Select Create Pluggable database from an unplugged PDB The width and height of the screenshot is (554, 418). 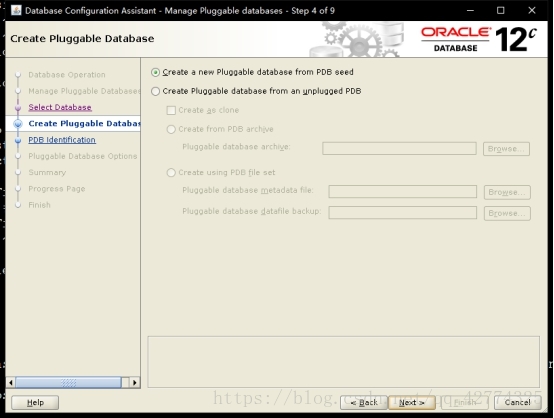pyautogui.click(x=155, y=92)
